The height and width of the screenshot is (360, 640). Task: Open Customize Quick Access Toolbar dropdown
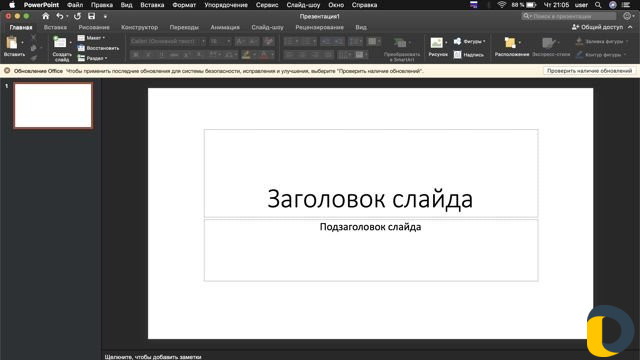(105, 16)
